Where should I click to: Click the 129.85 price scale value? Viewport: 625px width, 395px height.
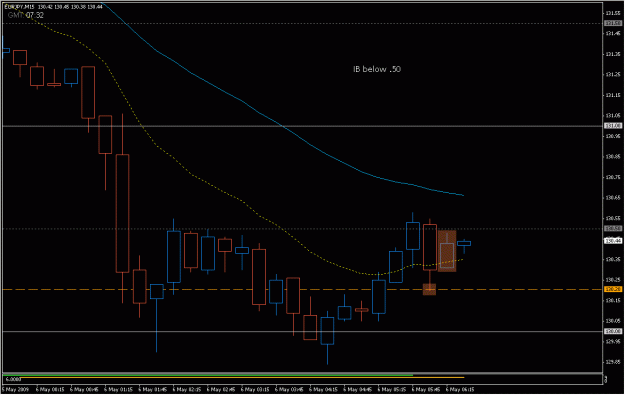pos(613,362)
